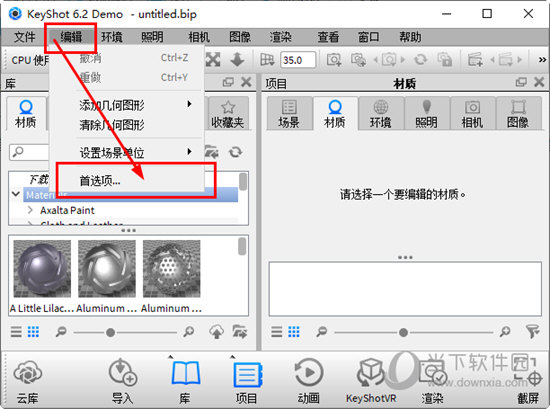Select A Little Lilac material thumbnail
Viewport: 550px width, 409px height.
click(x=42, y=268)
